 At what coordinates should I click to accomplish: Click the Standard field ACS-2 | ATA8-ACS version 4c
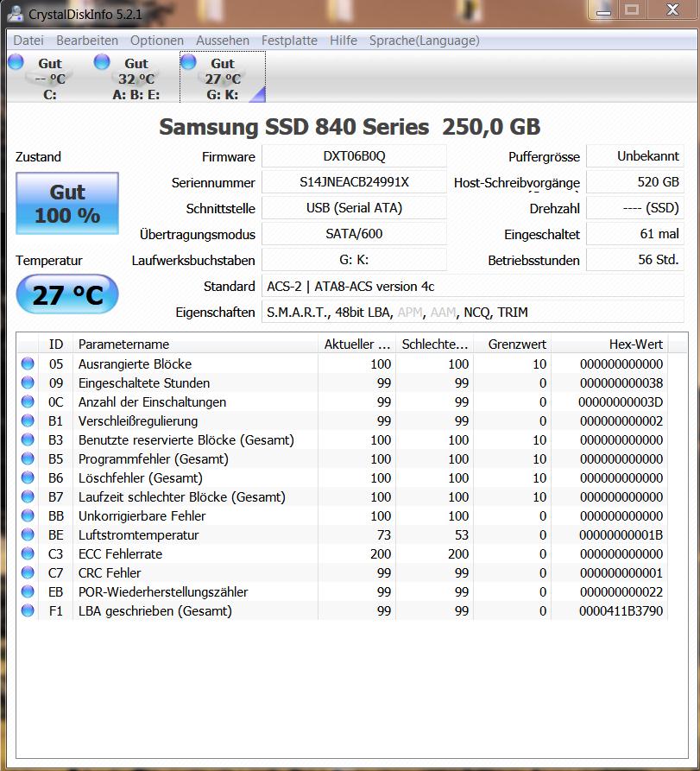click(472, 286)
